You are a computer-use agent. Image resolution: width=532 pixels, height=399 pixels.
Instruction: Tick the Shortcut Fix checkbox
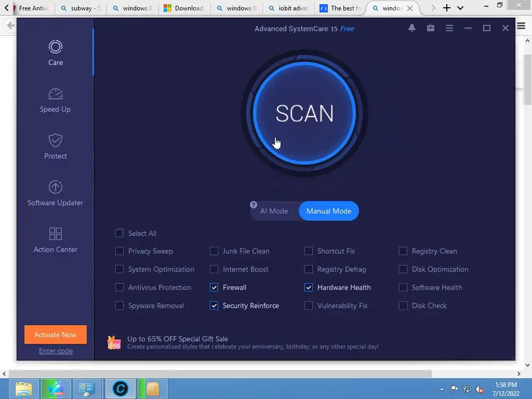pyautogui.click(x=309, y=251)
